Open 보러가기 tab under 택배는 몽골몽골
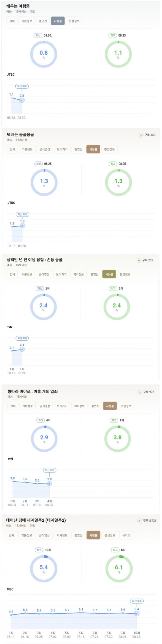Screen dimensions: 162x644 [x=62, y=149]
